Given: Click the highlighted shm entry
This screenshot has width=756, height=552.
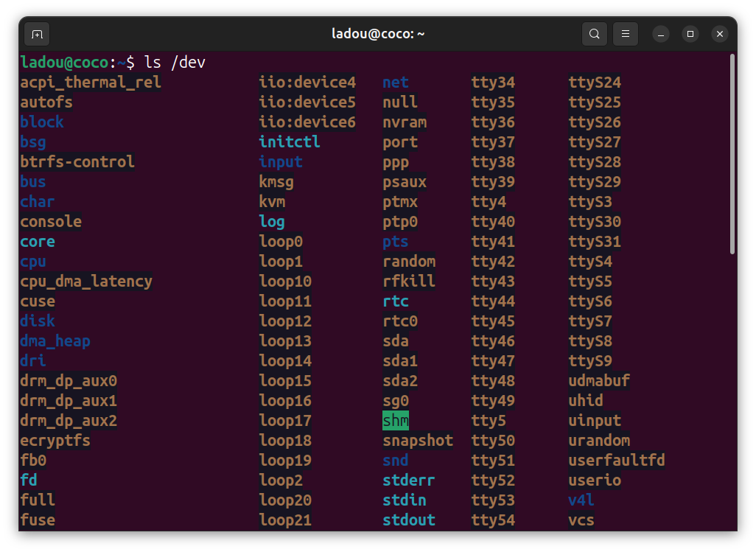Looking at the screenshot, I should click(396, 421).
